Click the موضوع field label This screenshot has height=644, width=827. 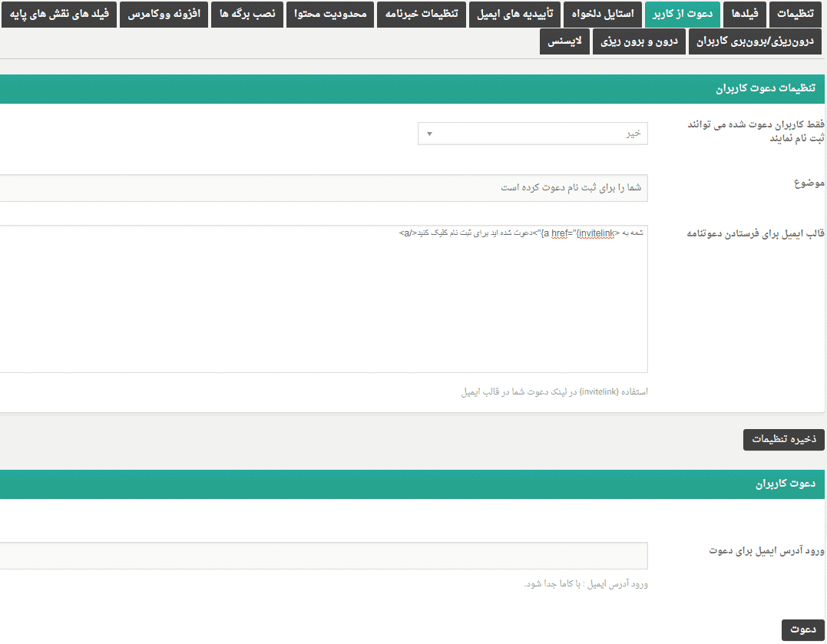point(809,183)
